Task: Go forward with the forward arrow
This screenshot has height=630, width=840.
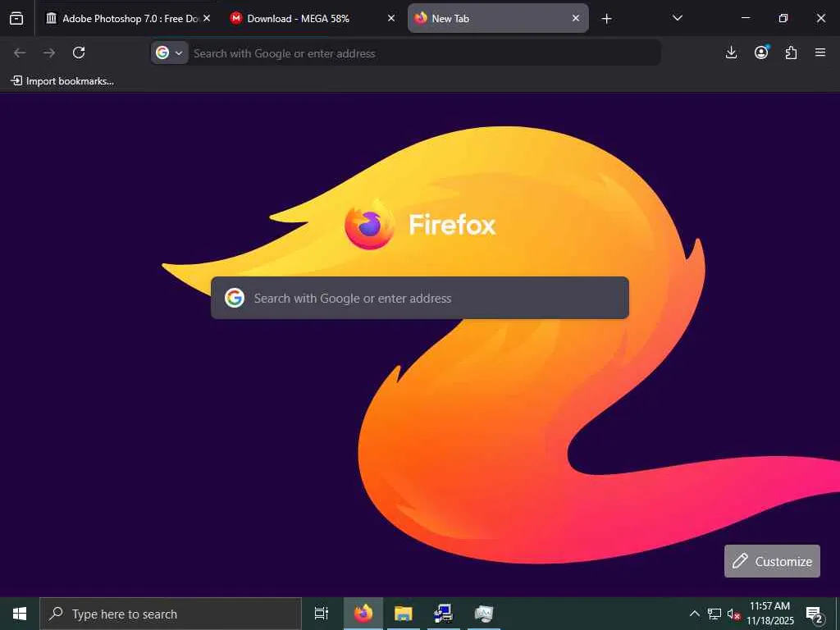Action: [49, 52]
